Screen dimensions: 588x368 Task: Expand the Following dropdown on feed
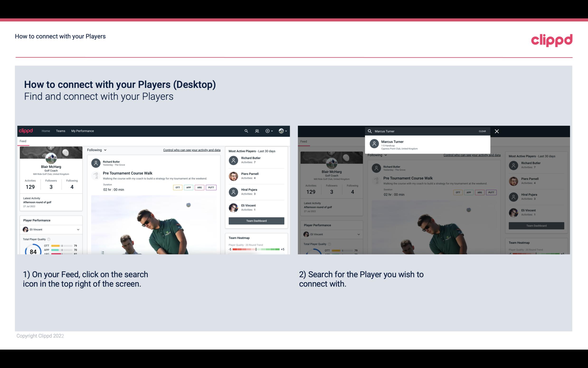97,150
